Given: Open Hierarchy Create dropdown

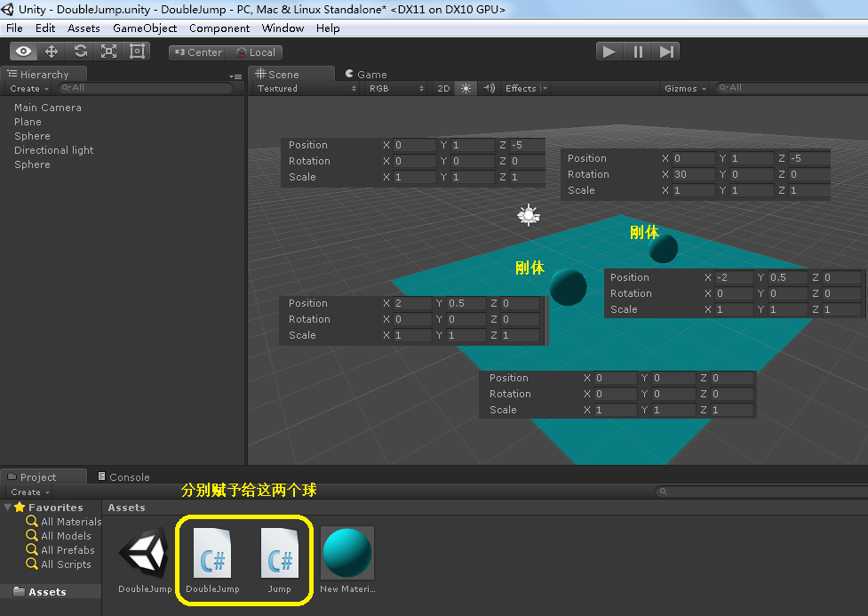Looking at the screenshot, I should [28, 89].
